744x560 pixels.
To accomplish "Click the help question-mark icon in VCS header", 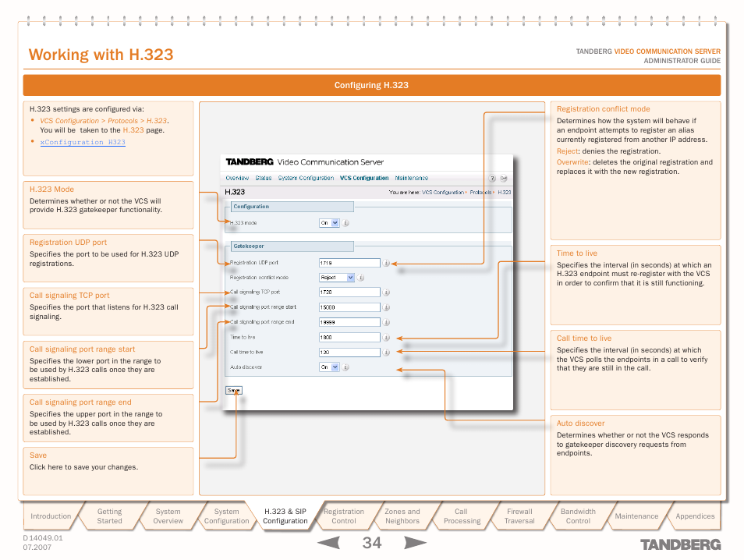I will pos(492,179).
